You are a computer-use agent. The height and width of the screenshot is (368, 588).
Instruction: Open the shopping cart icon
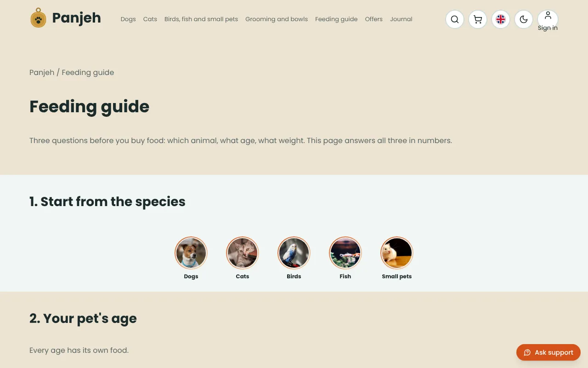(x=478, y=19)
